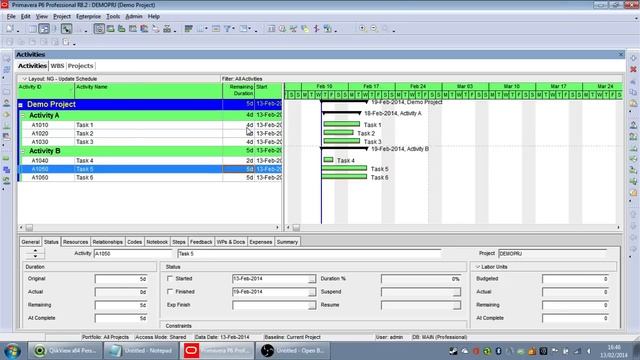Click the Windows Start orb

(x=13, y=351)
